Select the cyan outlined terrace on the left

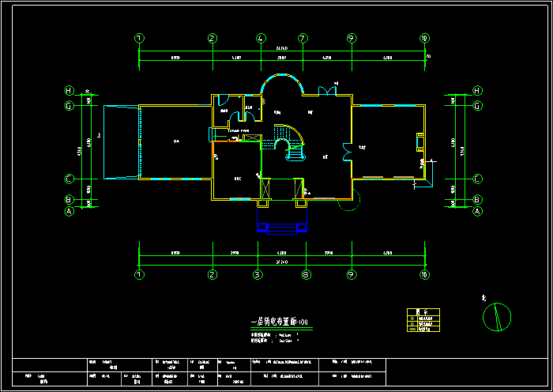[120, 141]
